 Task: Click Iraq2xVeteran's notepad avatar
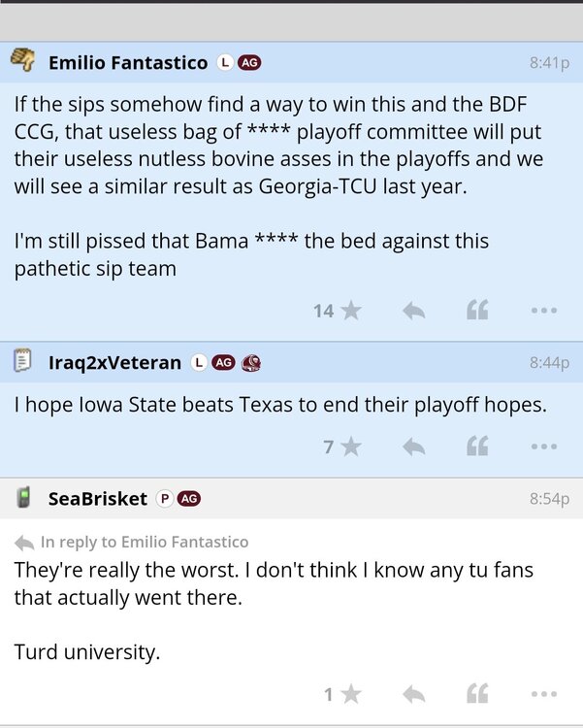(23, 362)
